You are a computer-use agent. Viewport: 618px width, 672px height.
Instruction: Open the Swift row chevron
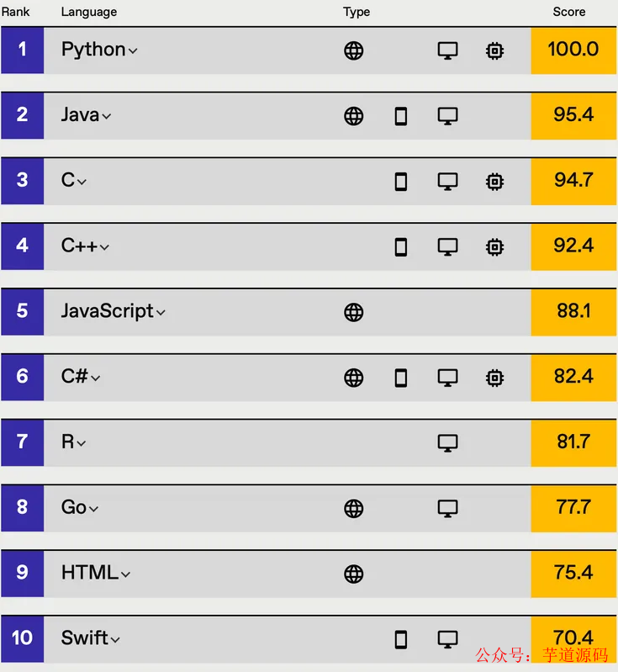115,640
